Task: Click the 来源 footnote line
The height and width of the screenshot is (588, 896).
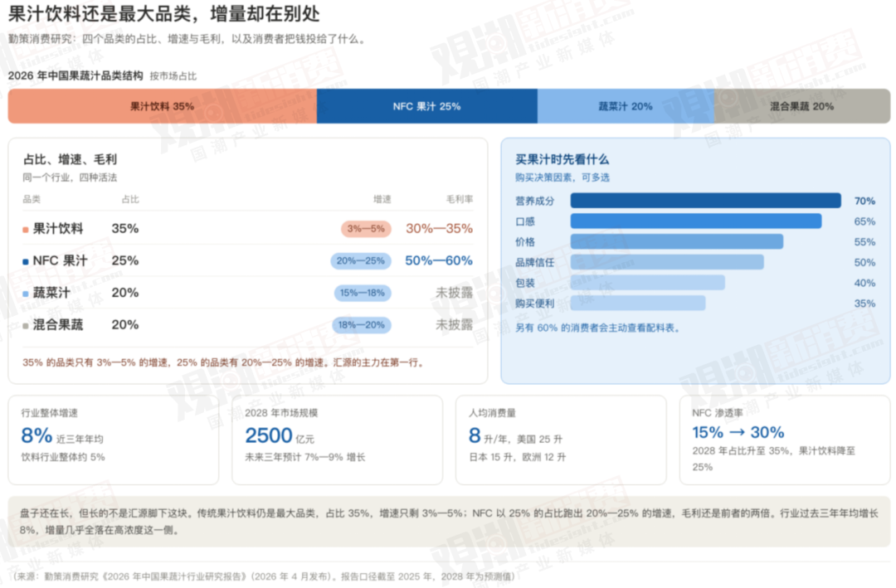Action: click(x=264, y=576)
